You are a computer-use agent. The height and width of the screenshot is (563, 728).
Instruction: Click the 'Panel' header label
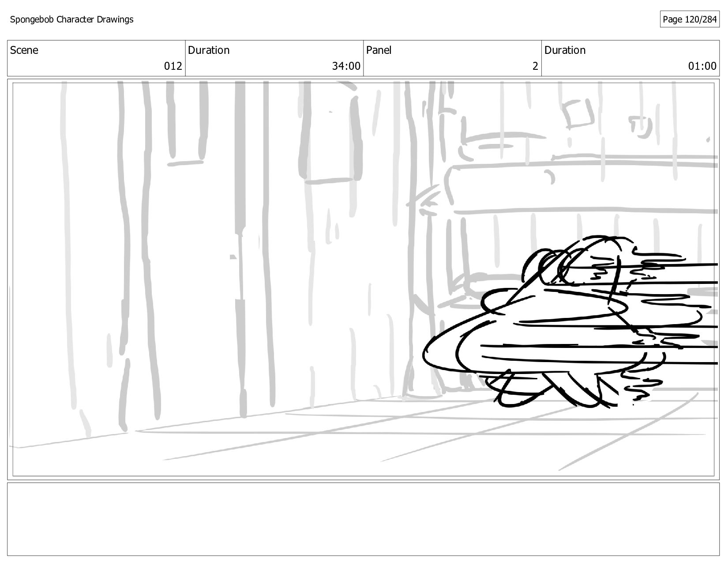point(379,50)
